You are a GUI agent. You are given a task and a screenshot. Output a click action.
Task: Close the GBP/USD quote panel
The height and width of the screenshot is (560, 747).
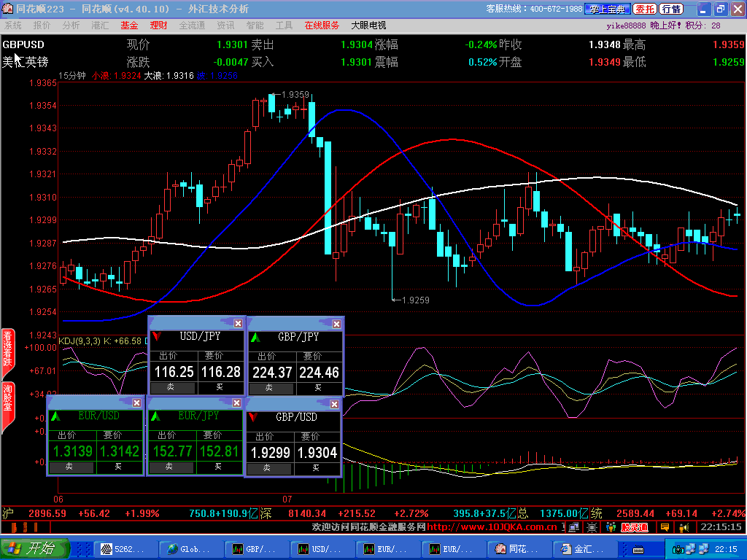(334, 404)
